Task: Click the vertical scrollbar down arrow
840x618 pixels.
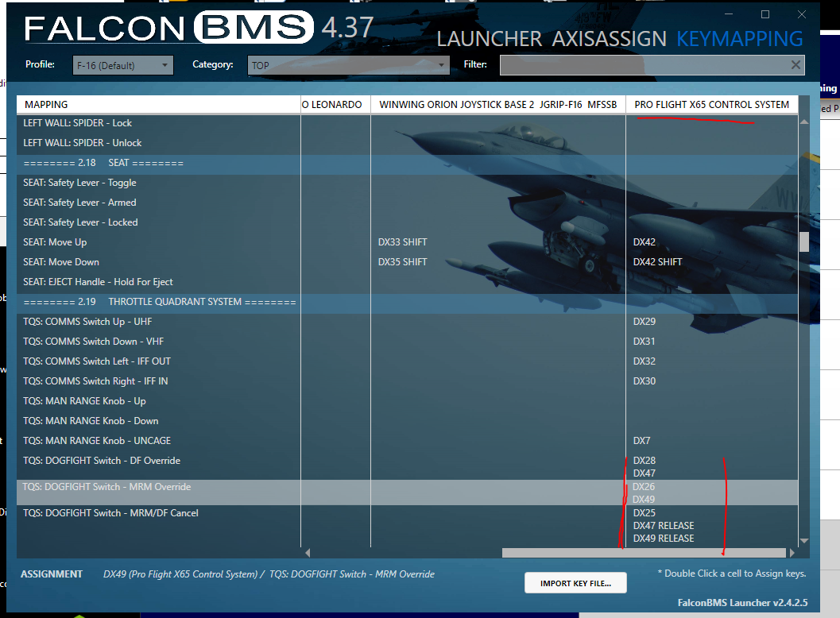Action: (x=804, y=541)
